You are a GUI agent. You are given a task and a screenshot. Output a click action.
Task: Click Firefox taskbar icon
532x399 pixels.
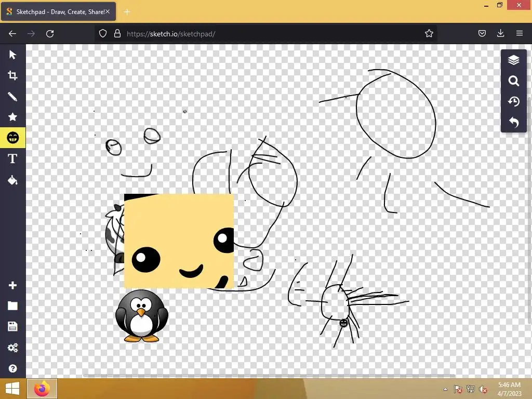(x=42, y=389)
